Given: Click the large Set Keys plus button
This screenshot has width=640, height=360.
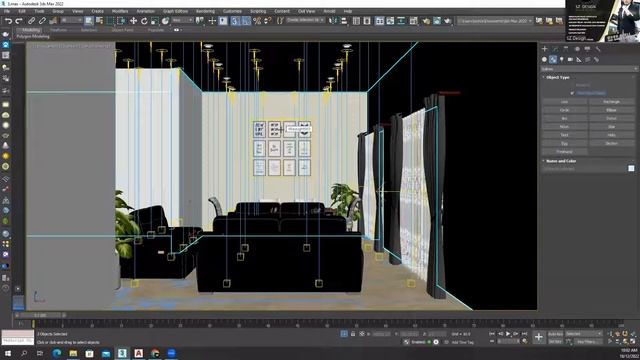Looking at the screenshot, I should click(x=539, y=337).
